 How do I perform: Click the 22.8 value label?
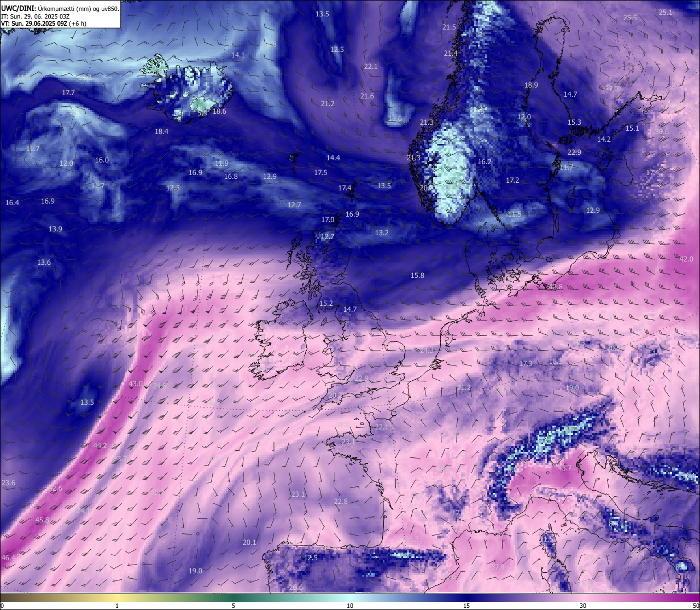[x=341, y=501]
